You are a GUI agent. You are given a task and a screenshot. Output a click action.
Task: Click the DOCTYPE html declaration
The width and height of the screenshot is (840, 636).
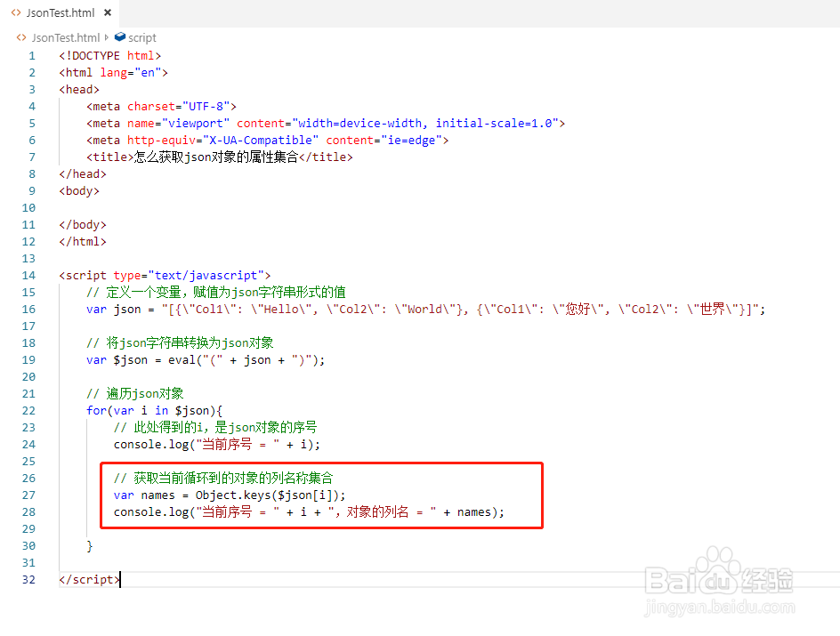(x=109, y=56)
